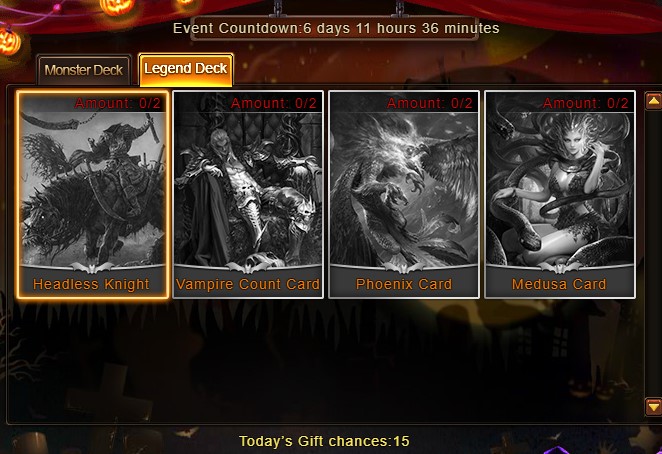Click the Amount 0/2 label on Headless Knight
662x454 pixels.
coord(118,103)
